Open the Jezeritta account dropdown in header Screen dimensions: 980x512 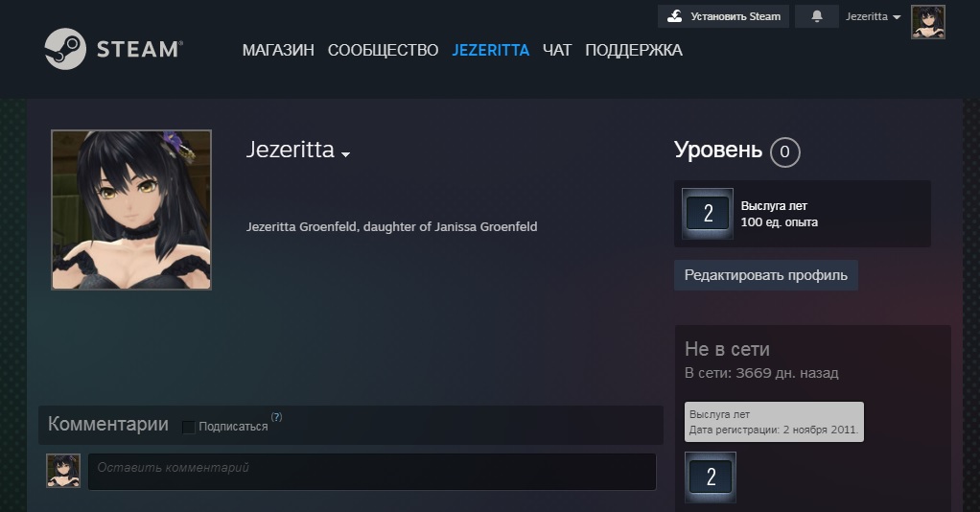[873, 17]
